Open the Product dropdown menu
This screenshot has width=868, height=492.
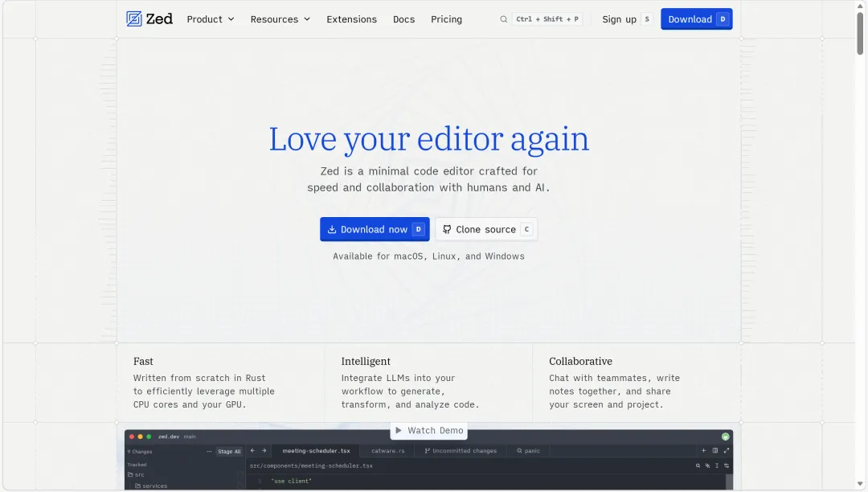tap(211, 18)
